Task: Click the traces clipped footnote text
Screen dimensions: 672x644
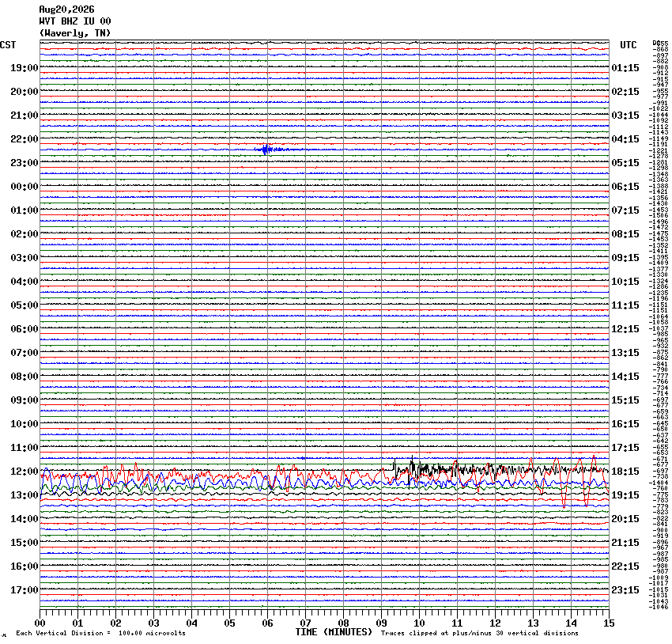Action: coord(480,633)
